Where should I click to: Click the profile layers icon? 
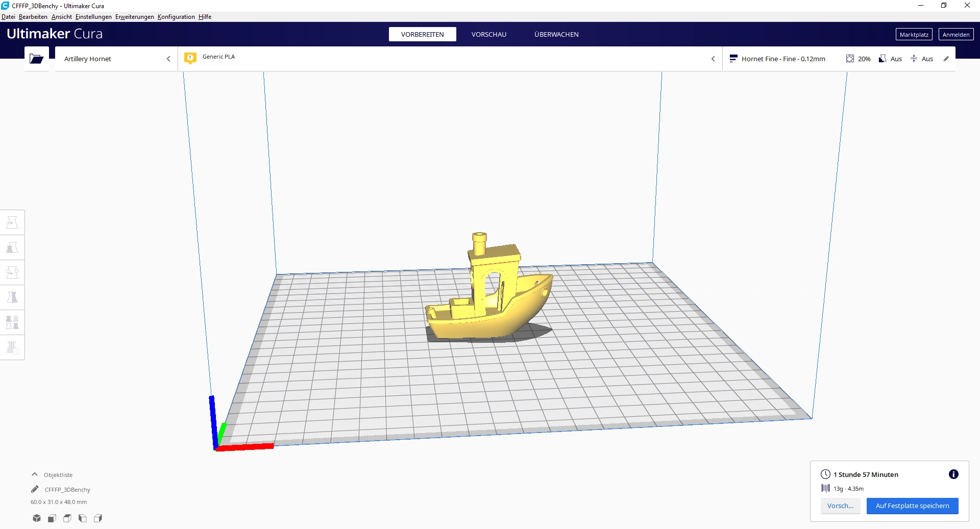(733, 59)
